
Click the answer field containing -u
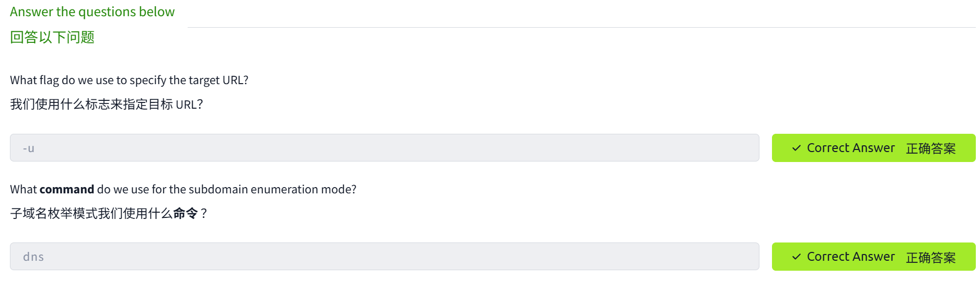point(384,148)
